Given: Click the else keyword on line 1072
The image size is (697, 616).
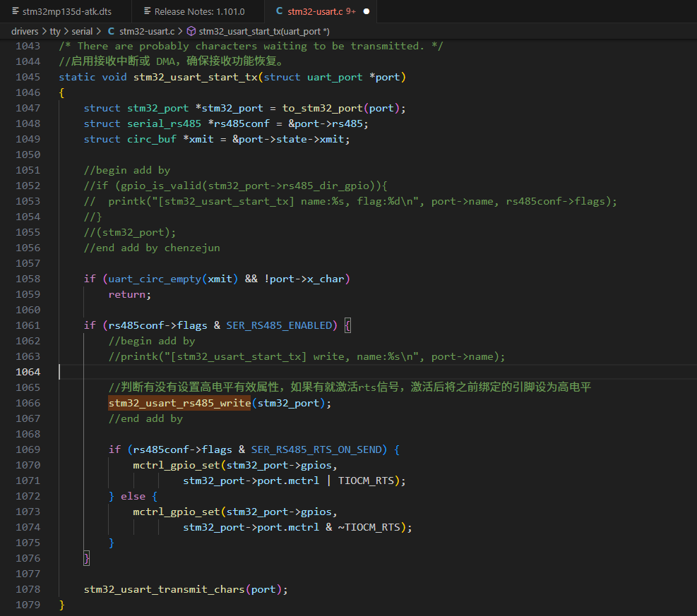Looking at the screenshot, I should click(x=133, y=497).
